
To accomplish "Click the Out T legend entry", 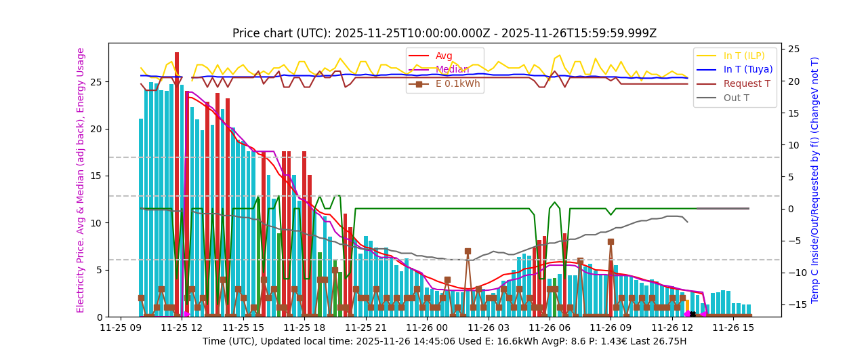I will [737, 98].
